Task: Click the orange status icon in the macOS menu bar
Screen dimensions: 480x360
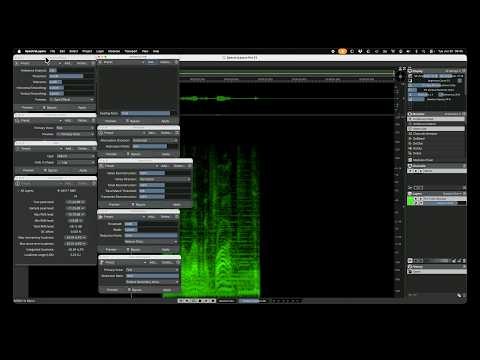Action: 342,51
